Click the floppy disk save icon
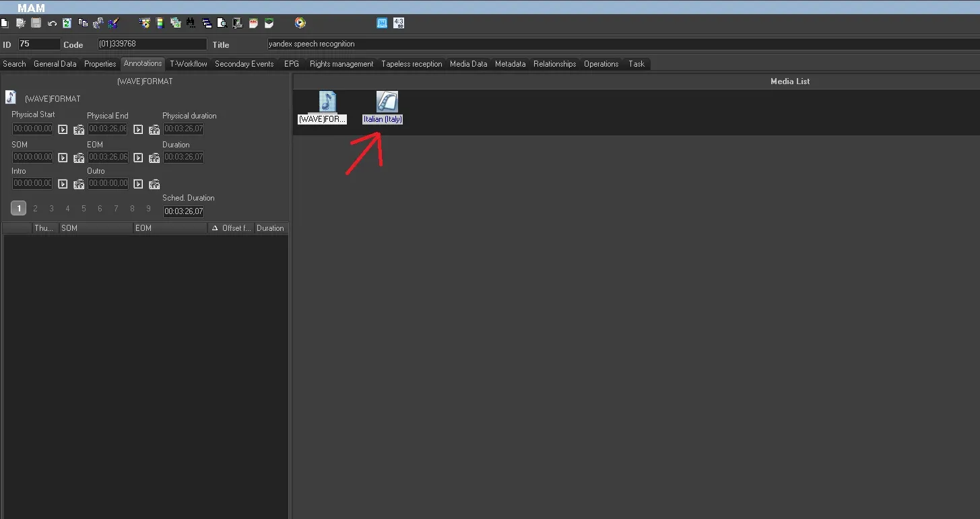The height and width of the screenshot is (519, 980). click(x=36, y=23)
